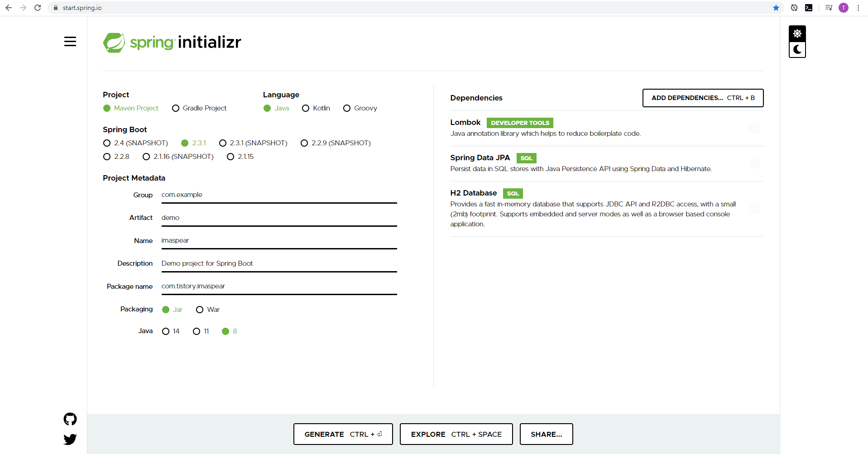The height and width of the screenshot is (454, 868).
Task: Click the Project Metadata heading
Action: tap(134, 178)
